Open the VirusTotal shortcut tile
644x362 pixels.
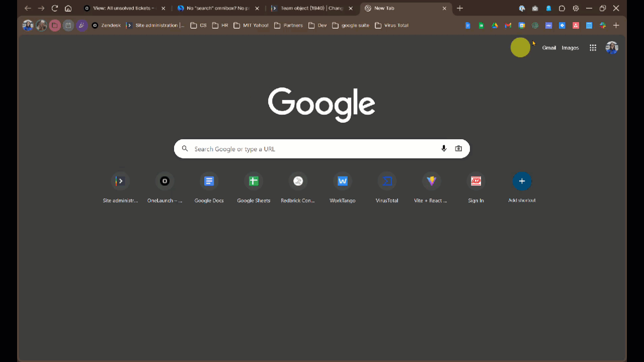point(387,188)
